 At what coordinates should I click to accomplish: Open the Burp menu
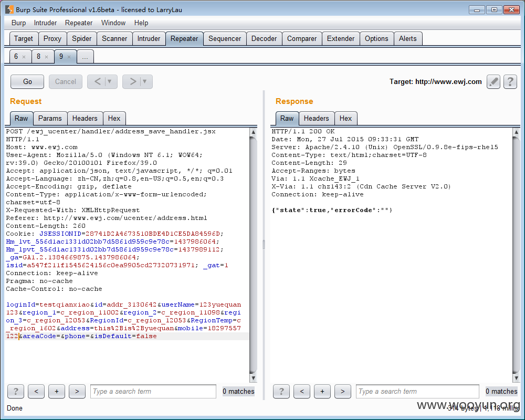(18, 23)
